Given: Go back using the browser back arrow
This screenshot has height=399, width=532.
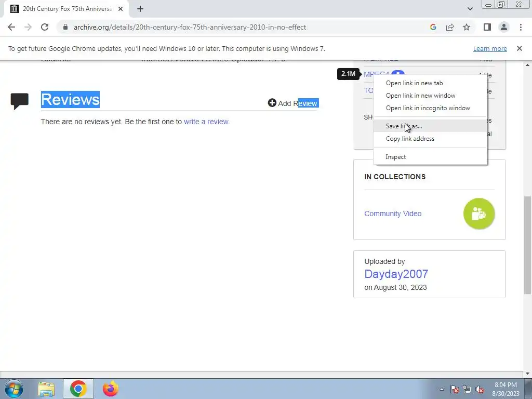Looking at the screenshot, I should click(x=11, y=27).
